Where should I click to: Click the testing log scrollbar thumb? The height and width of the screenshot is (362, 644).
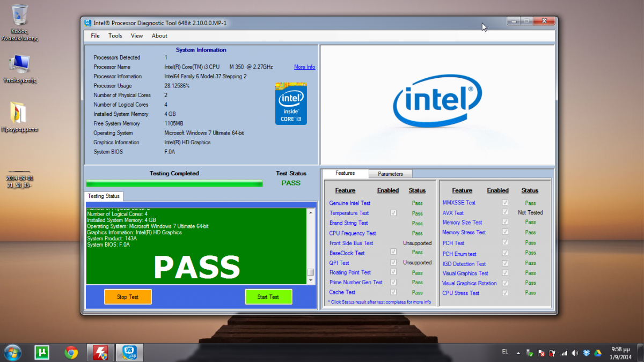[310, 272]
